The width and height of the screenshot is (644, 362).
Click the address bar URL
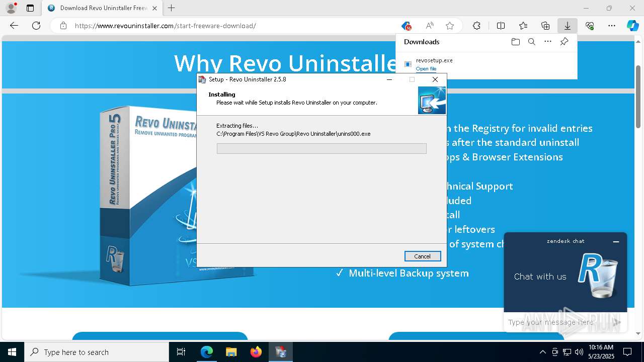(166, 26)
